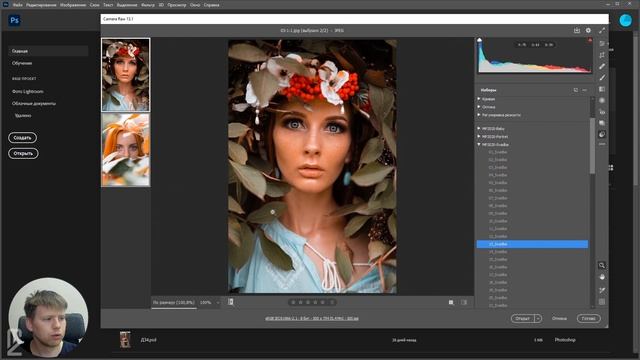
Task: Click По размеру fit zoom button
Action: coord(174,302)
